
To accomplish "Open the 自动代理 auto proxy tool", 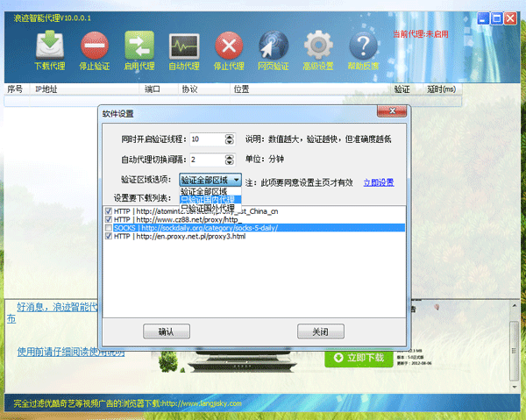I will tap(184, 48).
